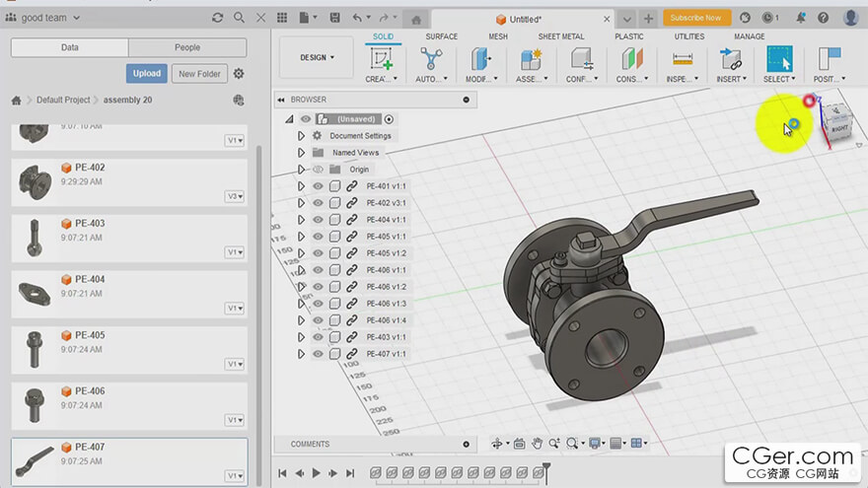Viewport: 868px width, 488px height.
Task: Select the Modify Press Pull tool
Action: click(481, 59)
